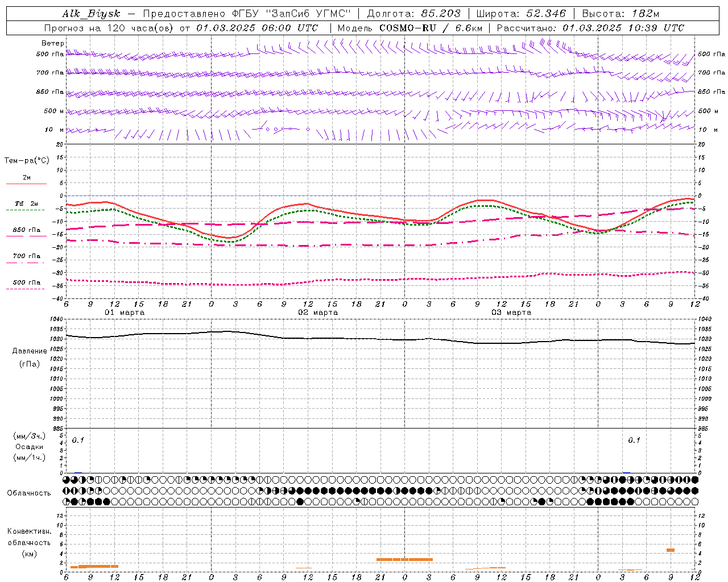Click the 850 гПа temperature legend entry
Screen dimensions: 728x582
[x=27, y=230]
